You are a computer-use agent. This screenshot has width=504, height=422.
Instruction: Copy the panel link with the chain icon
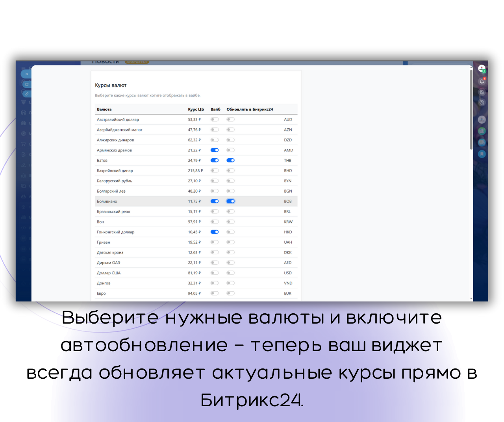pyautogui.click(x=27, y=94)
